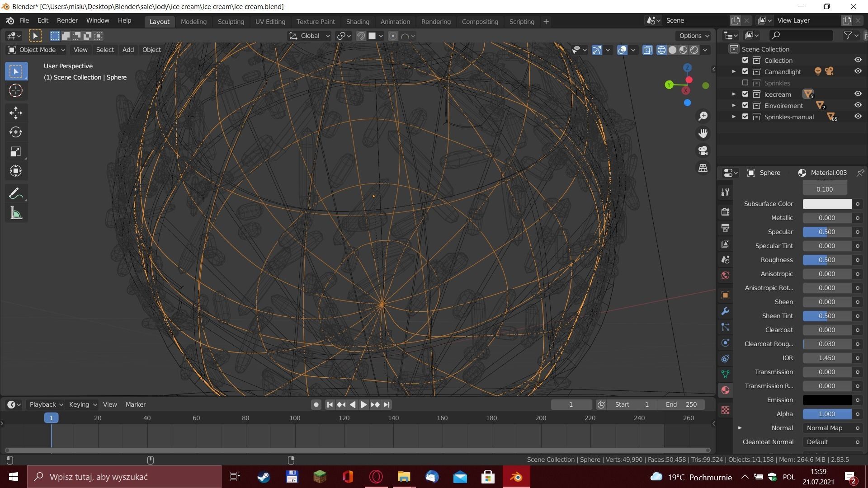The width and height of the screenshot is (868, 488).
Task: Enable the Sprinkles collection checkbox
Action: [x=745, y=83]
